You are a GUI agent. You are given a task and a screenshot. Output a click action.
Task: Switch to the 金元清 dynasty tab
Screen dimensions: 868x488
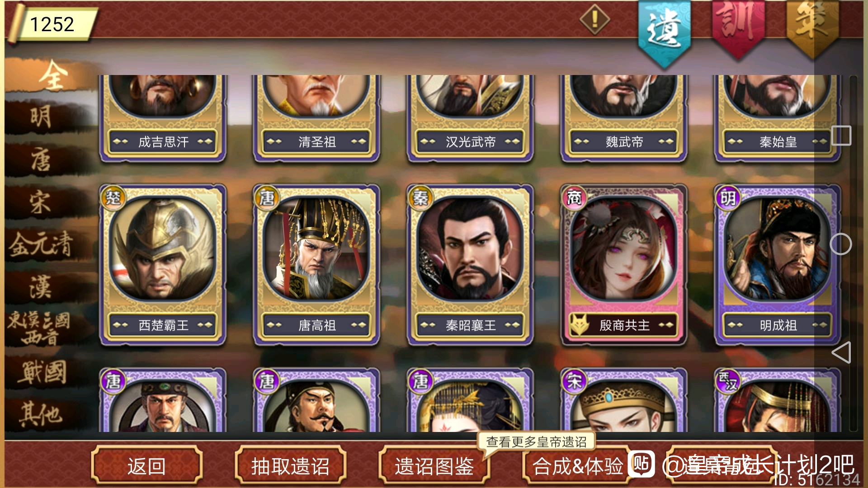point(42,244)
